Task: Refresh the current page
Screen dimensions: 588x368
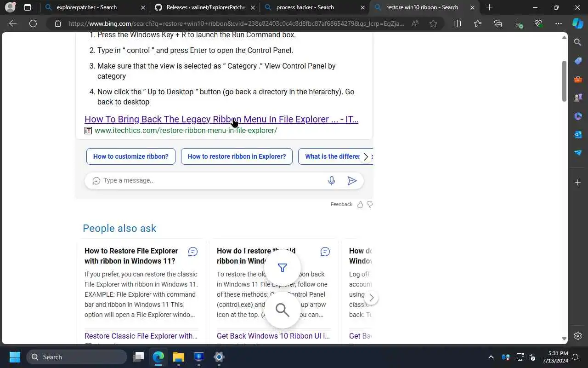Action: (33, 23)
